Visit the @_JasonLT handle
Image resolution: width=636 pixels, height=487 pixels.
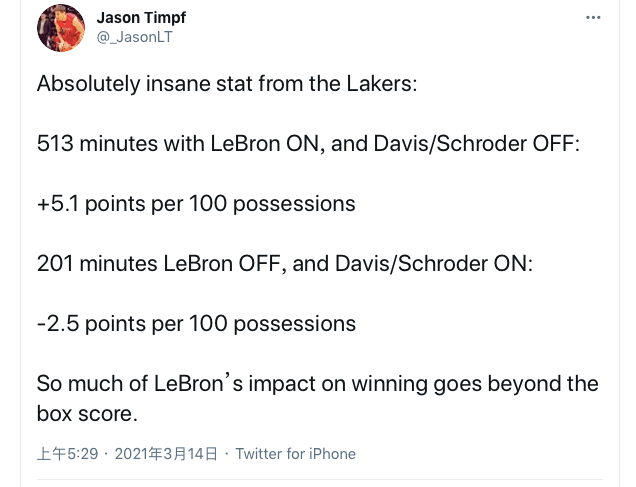(x=135, y=37)
